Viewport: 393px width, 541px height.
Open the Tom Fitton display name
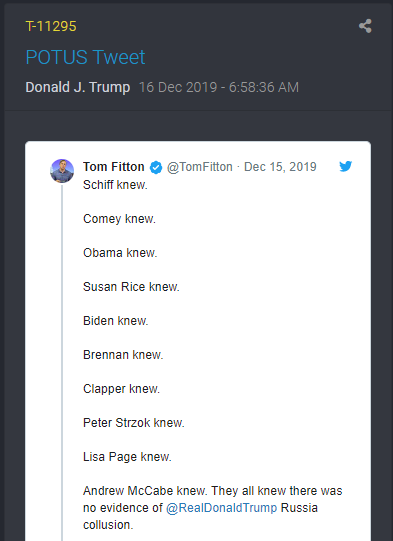(114, 167)
